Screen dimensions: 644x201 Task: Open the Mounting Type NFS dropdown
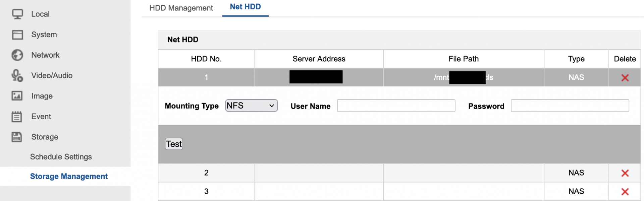tap(251, 106)
